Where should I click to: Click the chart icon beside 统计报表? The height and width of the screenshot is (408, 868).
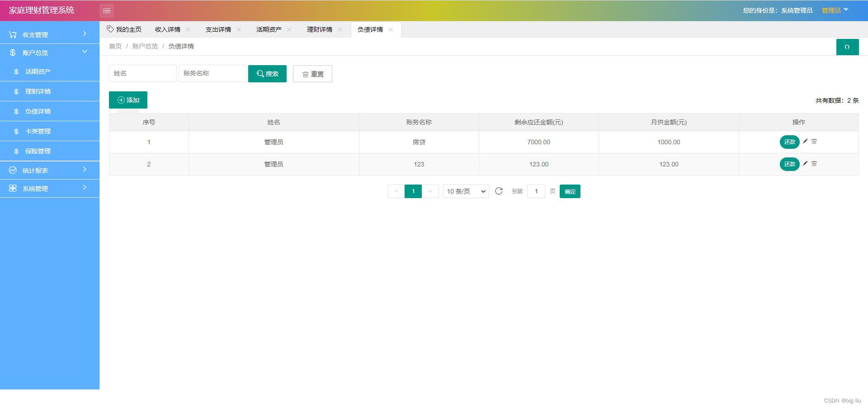pyautogui.click(x=13, y=170)
